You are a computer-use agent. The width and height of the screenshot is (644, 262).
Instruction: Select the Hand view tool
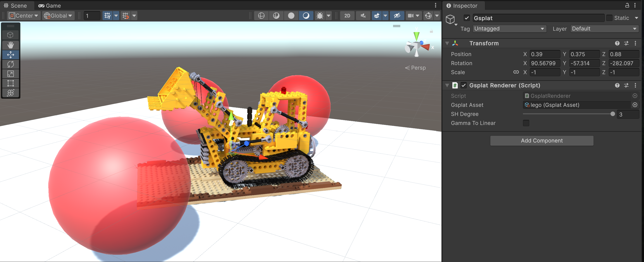[10, 45]
